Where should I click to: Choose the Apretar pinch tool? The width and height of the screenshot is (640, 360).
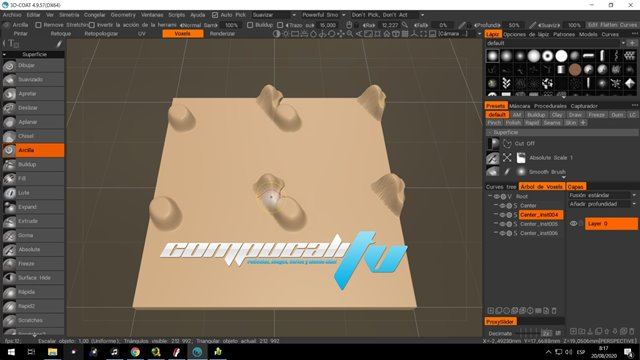click(x=33, y=94)
